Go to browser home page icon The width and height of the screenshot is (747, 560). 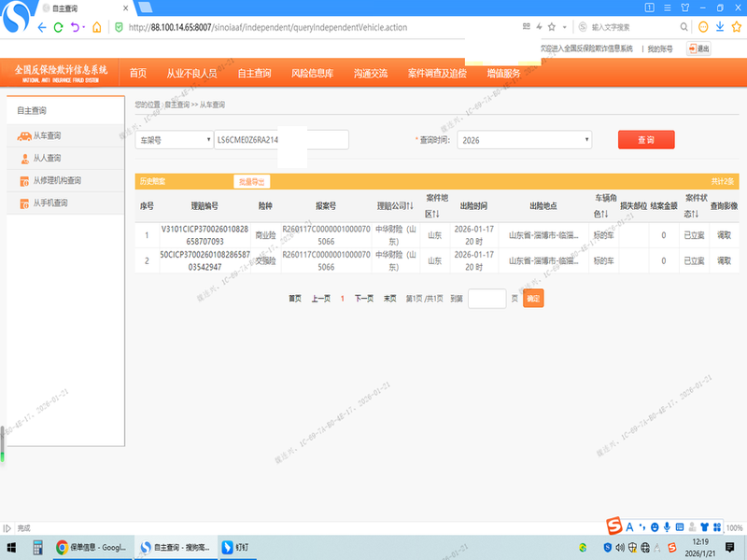point(96,27)
